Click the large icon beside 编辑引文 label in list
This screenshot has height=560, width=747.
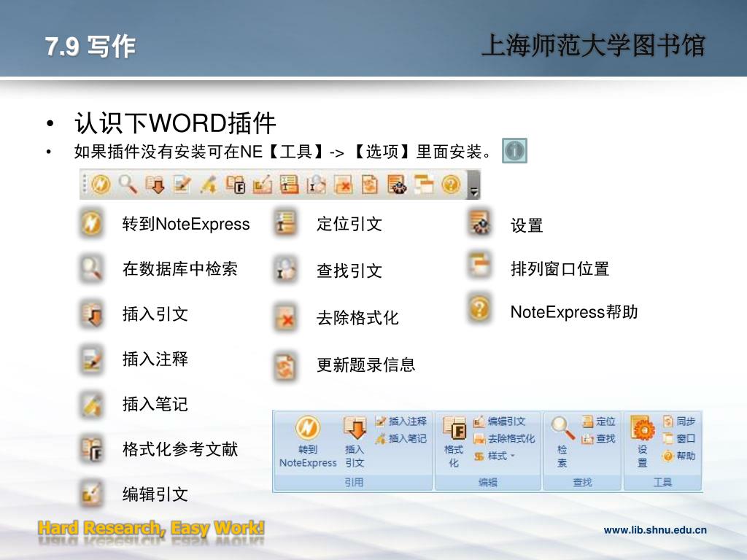(x=91, y=494)
